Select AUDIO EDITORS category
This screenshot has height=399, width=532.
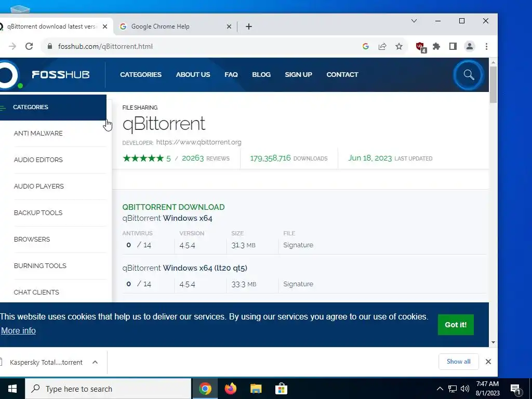[x=38, y=160]
